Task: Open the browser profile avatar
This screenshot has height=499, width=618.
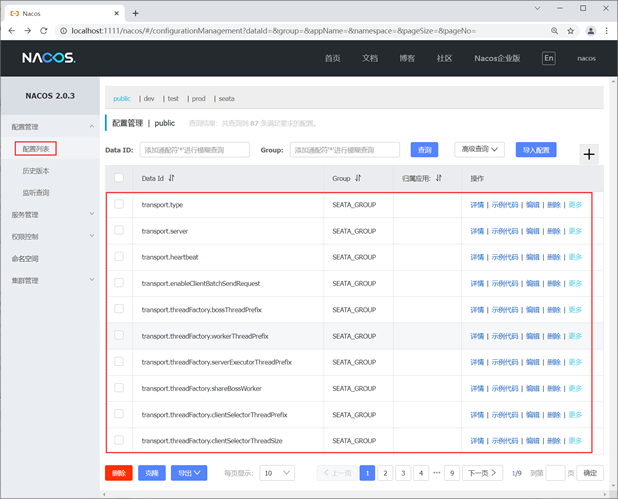Action: 590,31
